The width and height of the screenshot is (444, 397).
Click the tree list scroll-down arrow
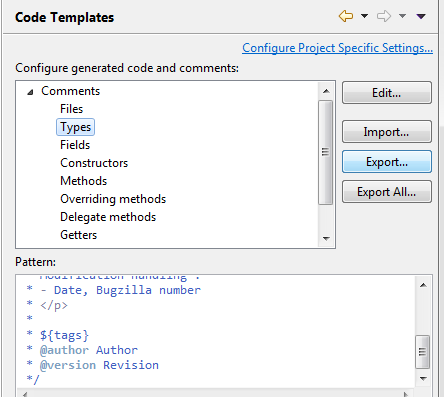326,238
